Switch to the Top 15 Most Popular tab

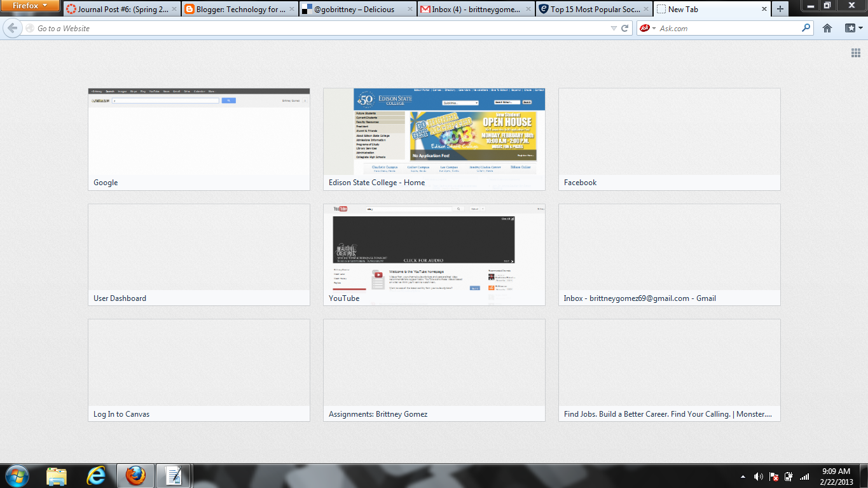coord(594,10)
